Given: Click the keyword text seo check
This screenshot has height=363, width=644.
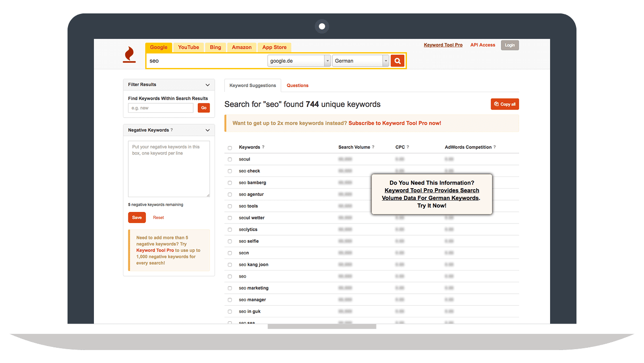Looking at the screenshot, I should pyautogui.click(x=249, y=171).
